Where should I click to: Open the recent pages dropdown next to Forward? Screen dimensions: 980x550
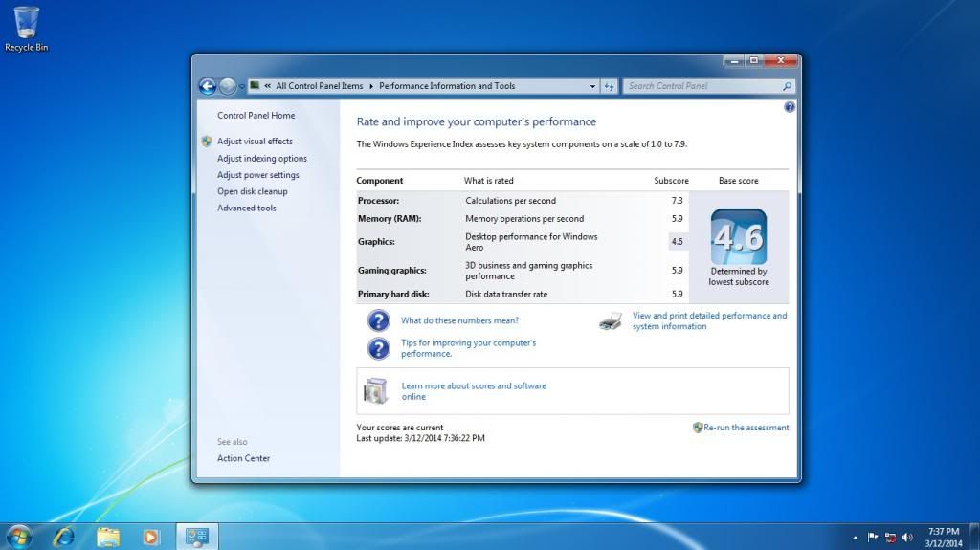(242, 87)
